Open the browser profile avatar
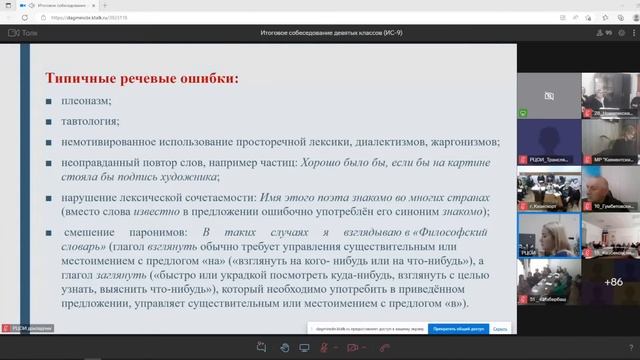 [636, 18]
